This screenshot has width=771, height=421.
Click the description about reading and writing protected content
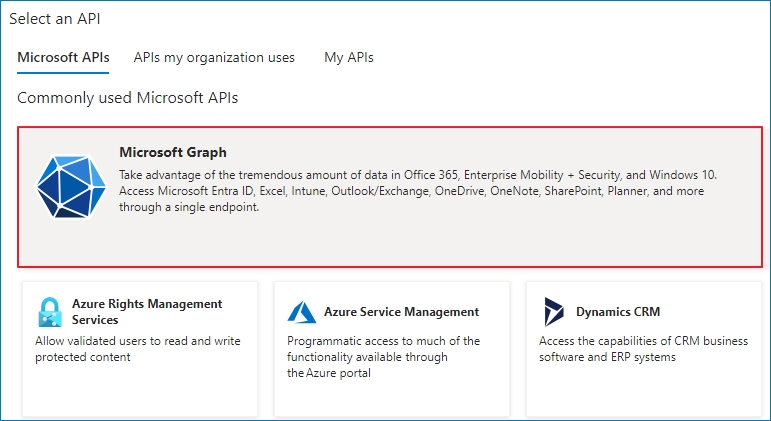click(138, 349)
